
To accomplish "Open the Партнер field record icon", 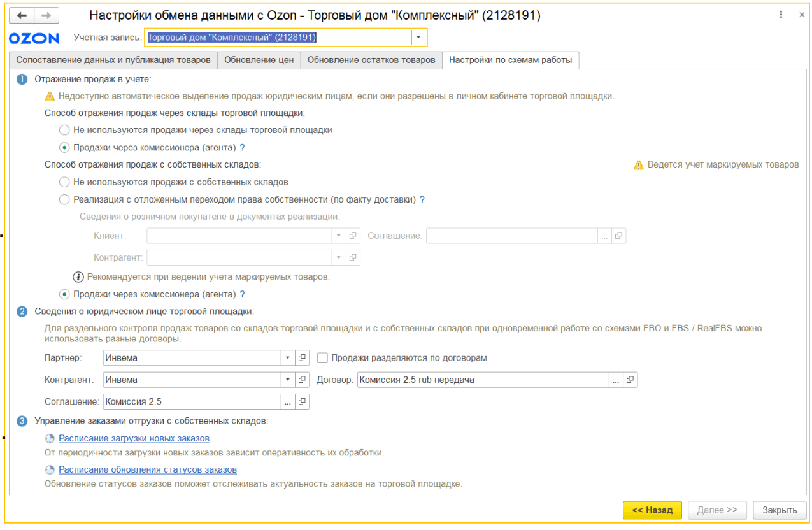I will click(x=303, y=358).
